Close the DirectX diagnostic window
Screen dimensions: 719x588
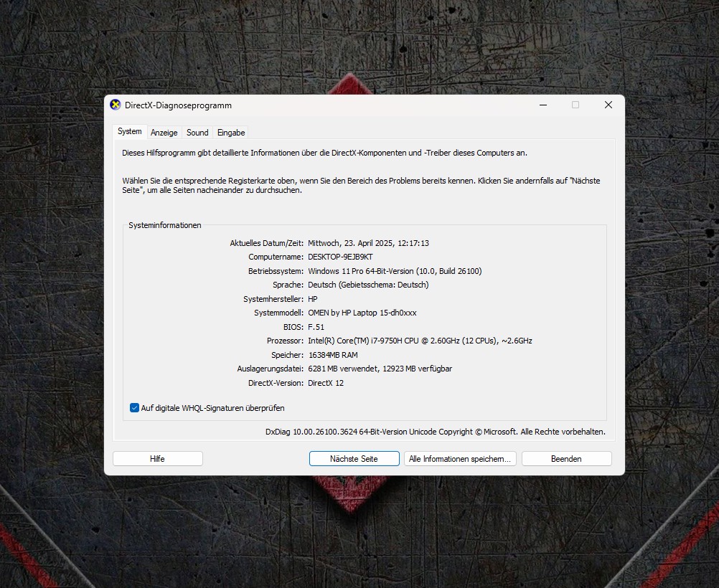608,105
